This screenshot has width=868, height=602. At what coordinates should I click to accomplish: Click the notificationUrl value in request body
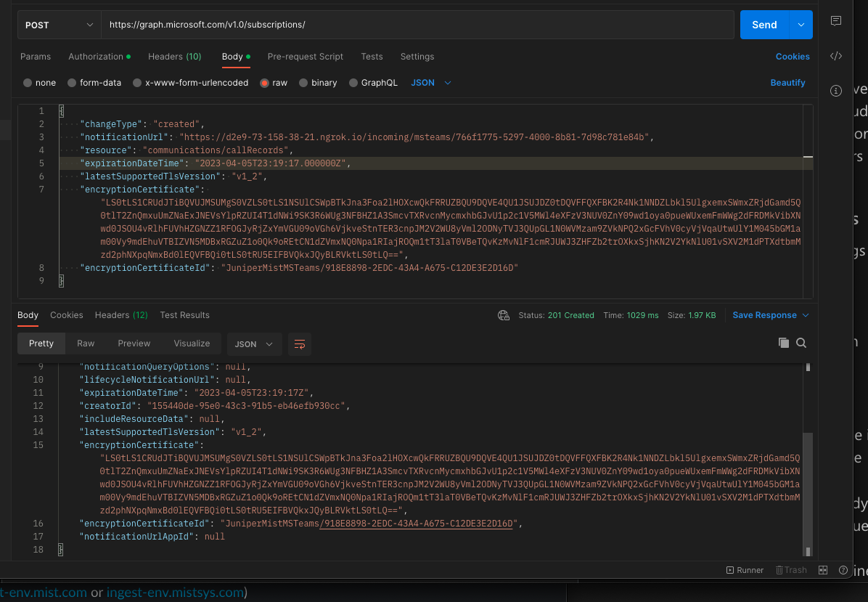click(x=414, y=137)
